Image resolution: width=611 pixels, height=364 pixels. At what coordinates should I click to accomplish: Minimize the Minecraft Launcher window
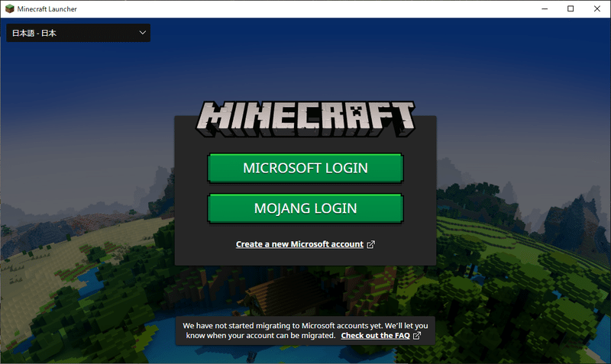(x=545, y=8)
